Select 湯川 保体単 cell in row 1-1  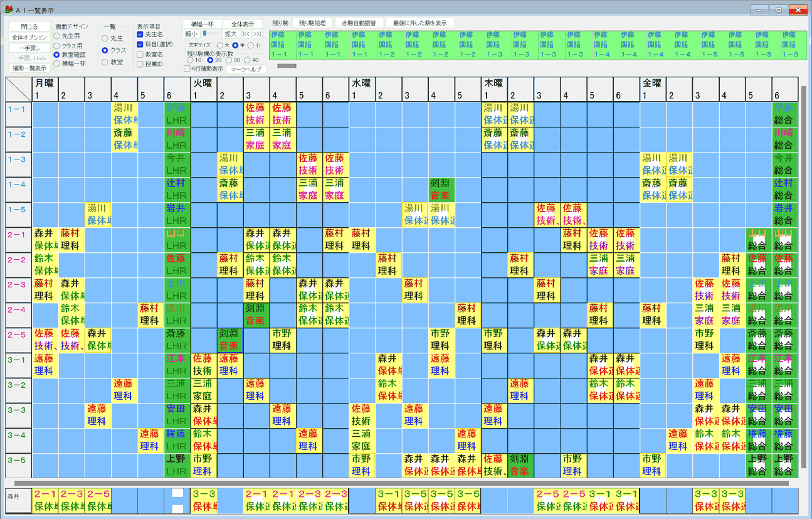(124, 114)
